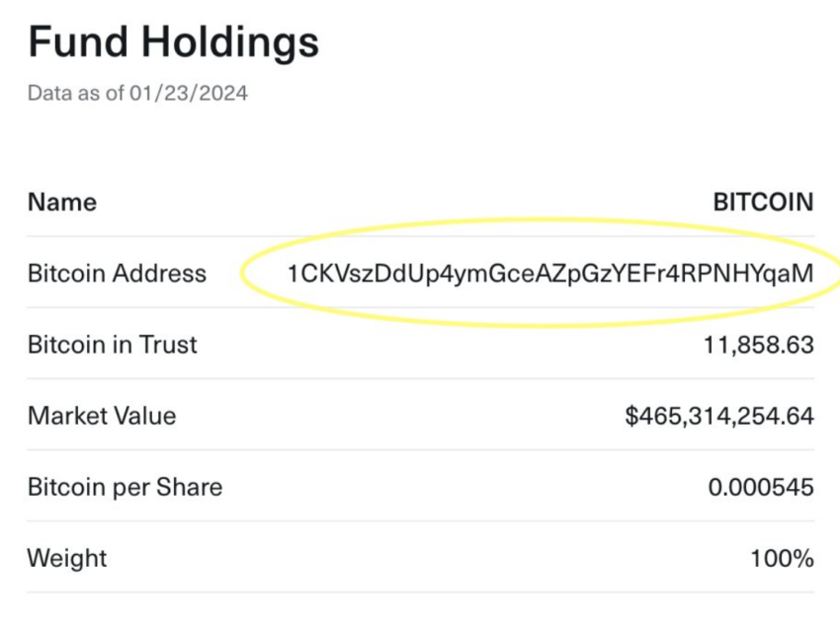Select the $465,314,254.64 market value
The height and width of the screenshot is (631, 840).
(x=719, y=416)
